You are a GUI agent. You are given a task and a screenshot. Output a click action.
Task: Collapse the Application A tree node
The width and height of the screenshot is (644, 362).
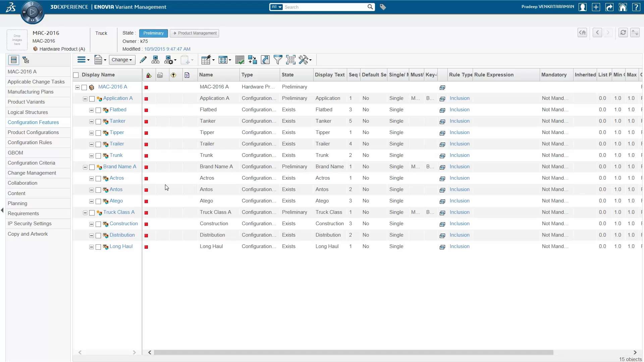[85, 99]
